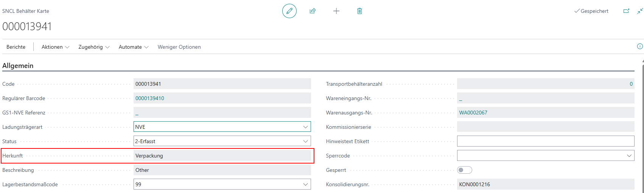Open the Zugehörig menu
Screen dimensions: 644x193
94,47
